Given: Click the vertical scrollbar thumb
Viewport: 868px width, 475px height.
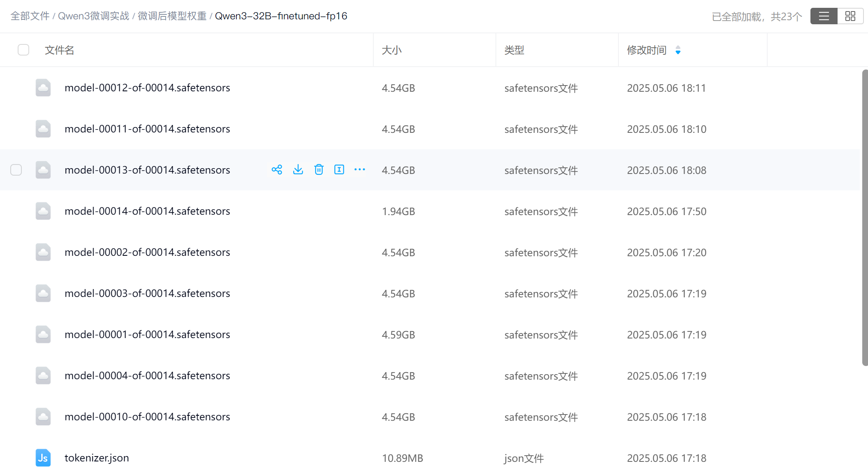Looking at the screenshot, I should [865, 218].
